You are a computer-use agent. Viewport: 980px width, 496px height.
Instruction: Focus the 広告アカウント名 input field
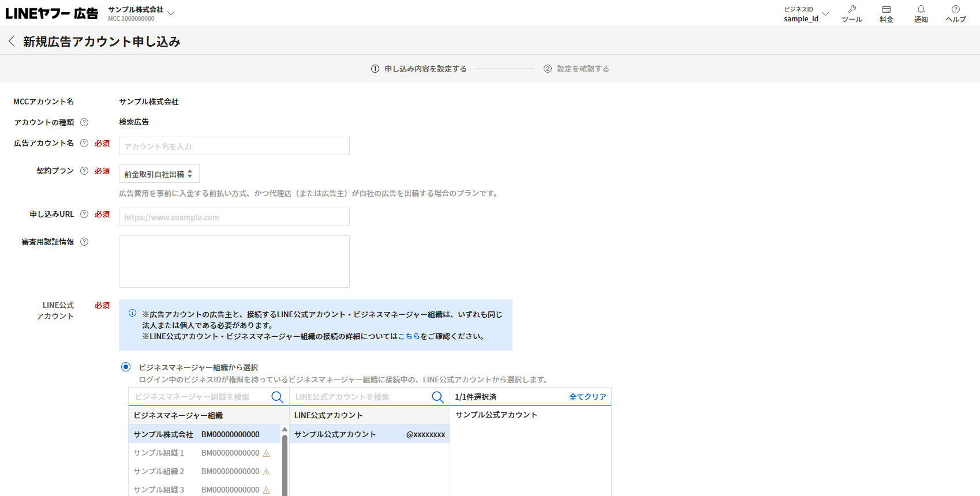coord(234,146)
